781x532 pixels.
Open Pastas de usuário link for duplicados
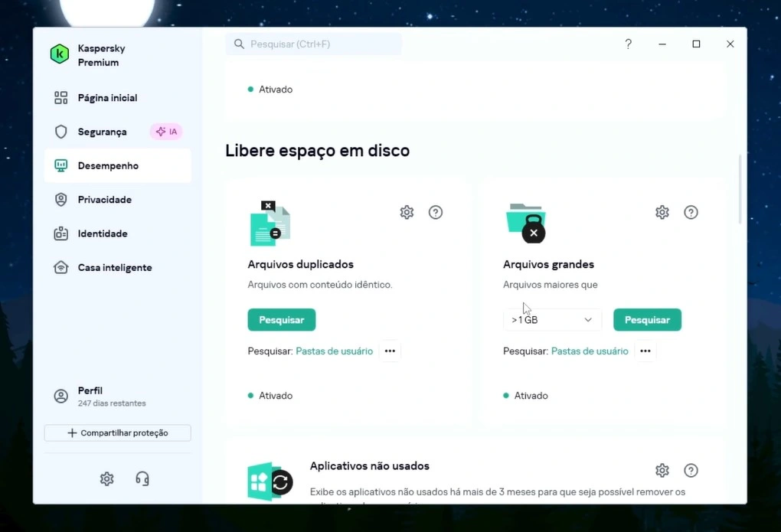(334, 351)
